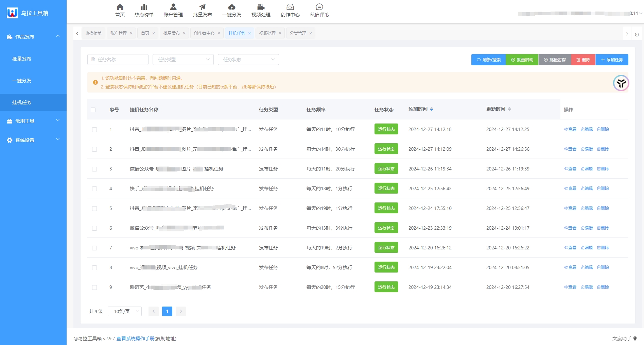Close the 账户管理 tab
Screen dimensions: 644x345
click(x=131, y=33)
